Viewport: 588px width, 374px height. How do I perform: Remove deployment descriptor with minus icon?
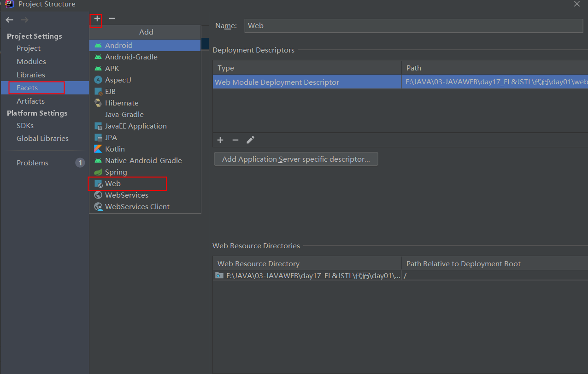tap(235, 140)
